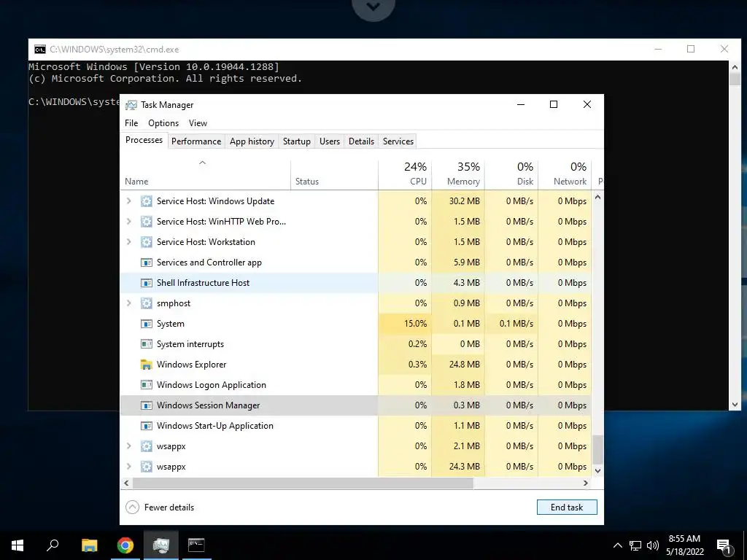
Task: Switch to the App history tab
Action: pos(252,141)
